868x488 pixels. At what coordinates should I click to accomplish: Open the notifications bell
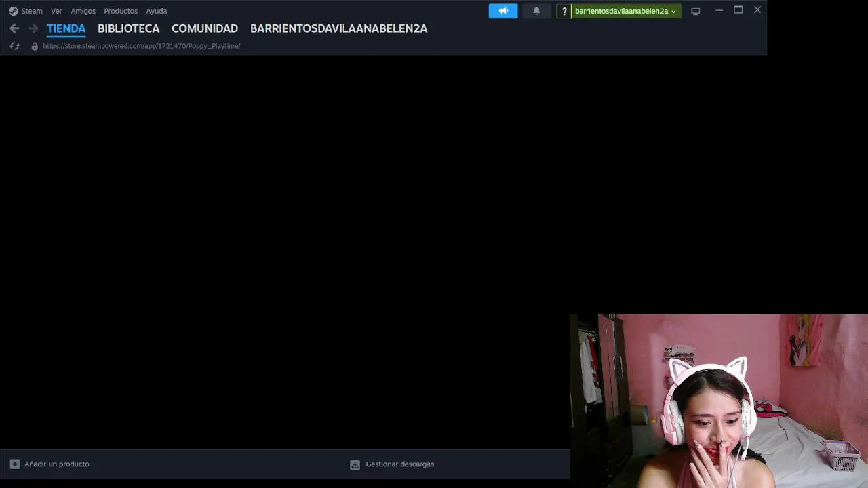[x=536, y=11]
